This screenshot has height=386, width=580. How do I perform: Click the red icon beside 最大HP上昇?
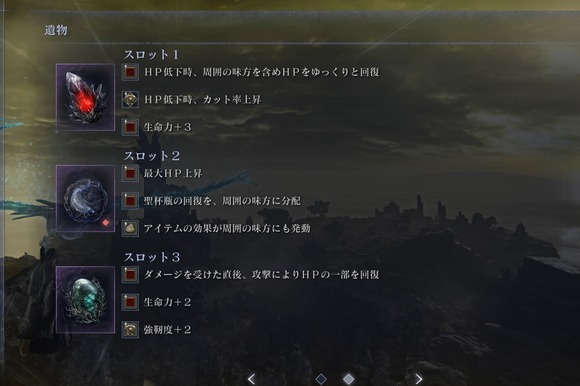point(130,173)
